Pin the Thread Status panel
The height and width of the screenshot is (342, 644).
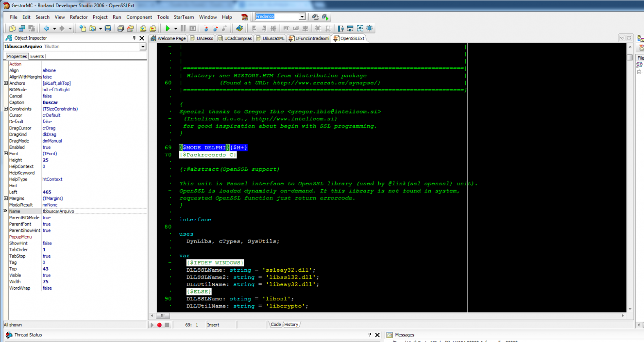[x=369, y=335]
